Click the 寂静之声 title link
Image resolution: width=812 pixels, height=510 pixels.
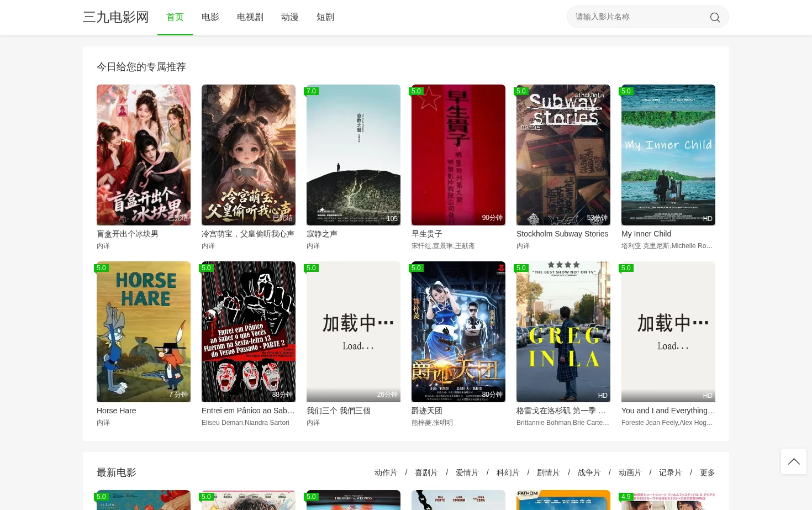click(322, 234)
